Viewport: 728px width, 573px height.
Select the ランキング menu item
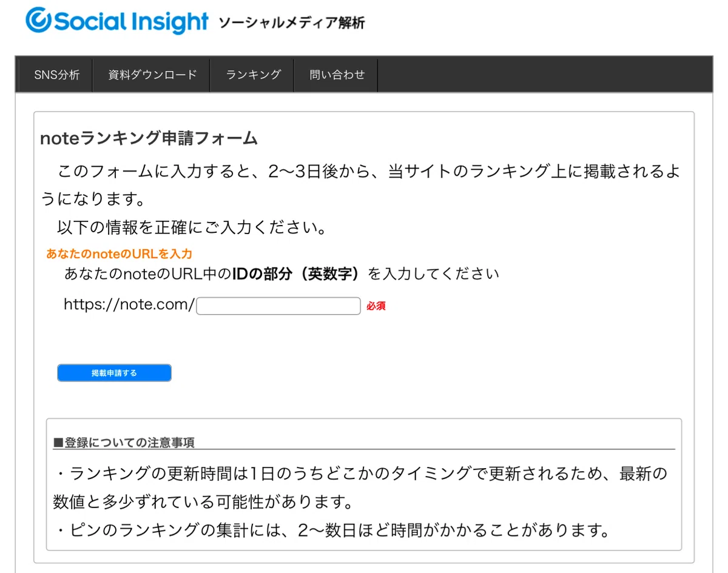click(x=253, y=75)
